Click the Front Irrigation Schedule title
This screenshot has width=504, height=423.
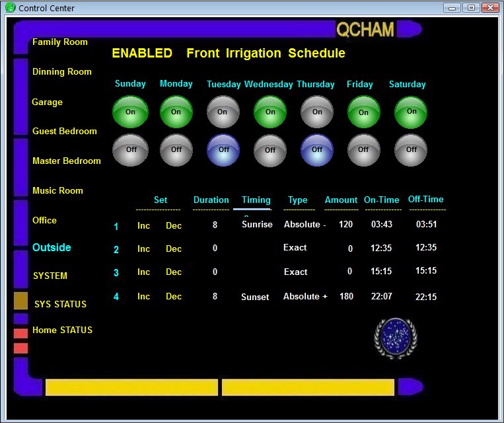[x=266, y=54]
